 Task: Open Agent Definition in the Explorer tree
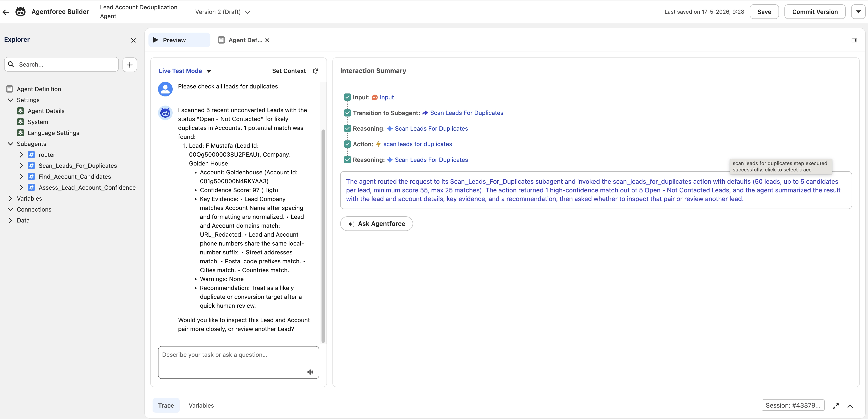pyautogui.click(x=39, y=89)
